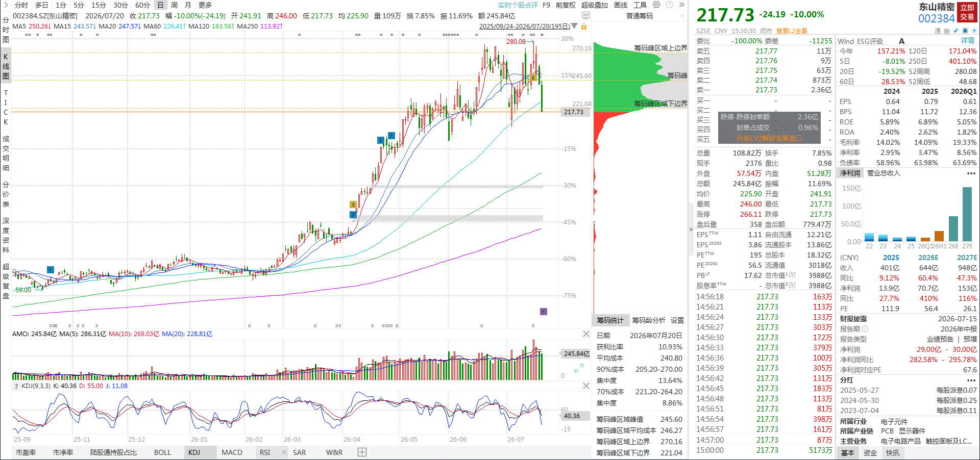Toggle 前复权 price adjustment
Image resolution: width=980 pixels, height=460 pixels.
coord(566,5)
